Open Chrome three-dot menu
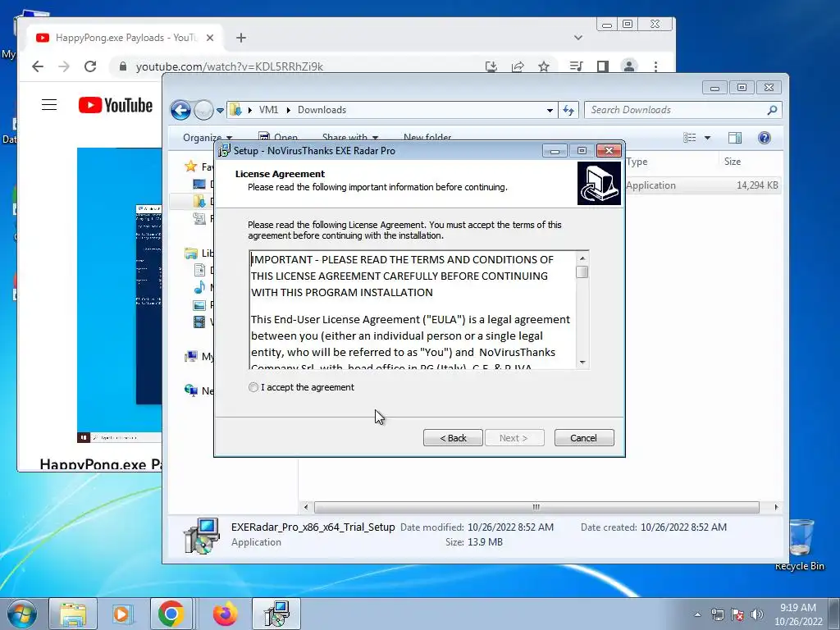 click(x=655, y=66)
